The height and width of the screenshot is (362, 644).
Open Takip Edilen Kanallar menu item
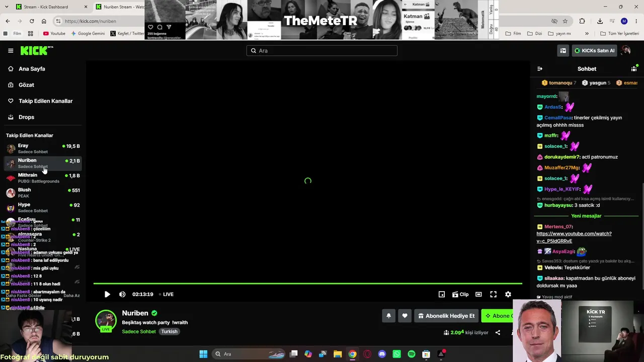pos(45,101)
